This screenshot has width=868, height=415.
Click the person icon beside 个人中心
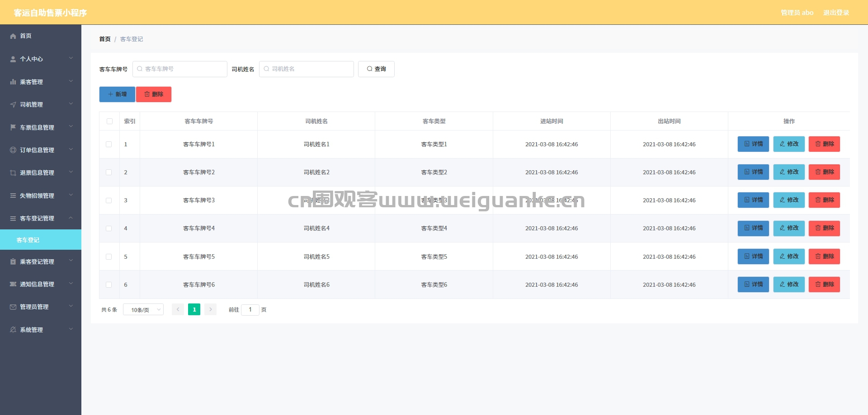click(x=13, y=59)
